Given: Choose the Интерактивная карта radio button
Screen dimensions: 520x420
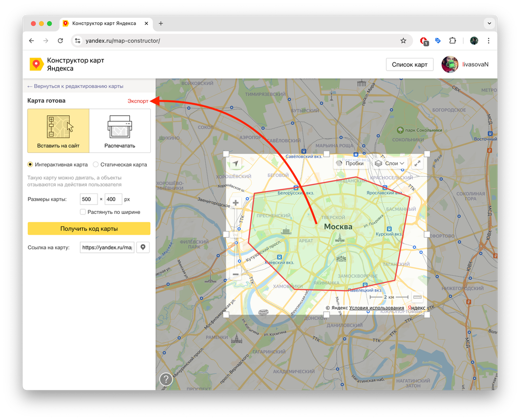Looking at the screenshot, I should (x=30, y=165).
